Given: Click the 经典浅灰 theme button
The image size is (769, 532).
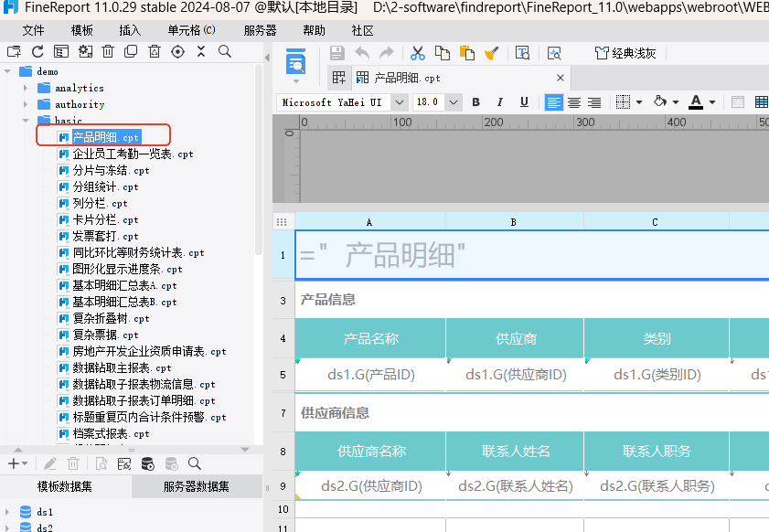Looking at the screenshot, I should pos(625,53).
